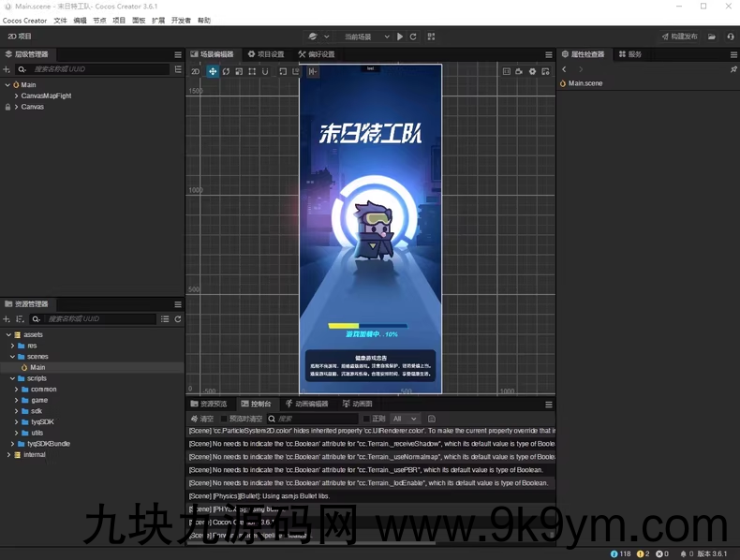Open the 节点 (Node) menu
Viewport: 740px width, 560px height.
[x=99, y=21]
